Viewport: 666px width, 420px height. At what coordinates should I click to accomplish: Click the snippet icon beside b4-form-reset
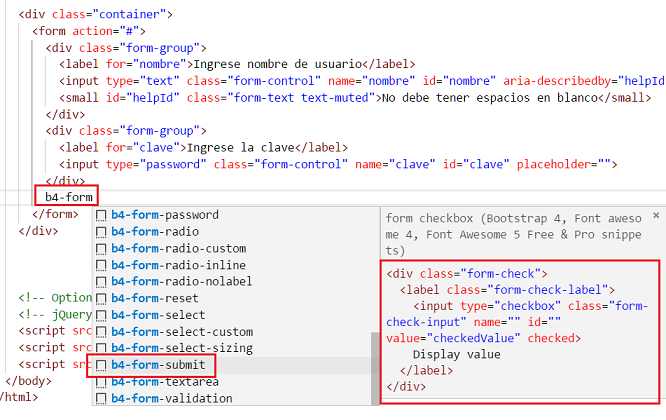[x=101, y=299]
